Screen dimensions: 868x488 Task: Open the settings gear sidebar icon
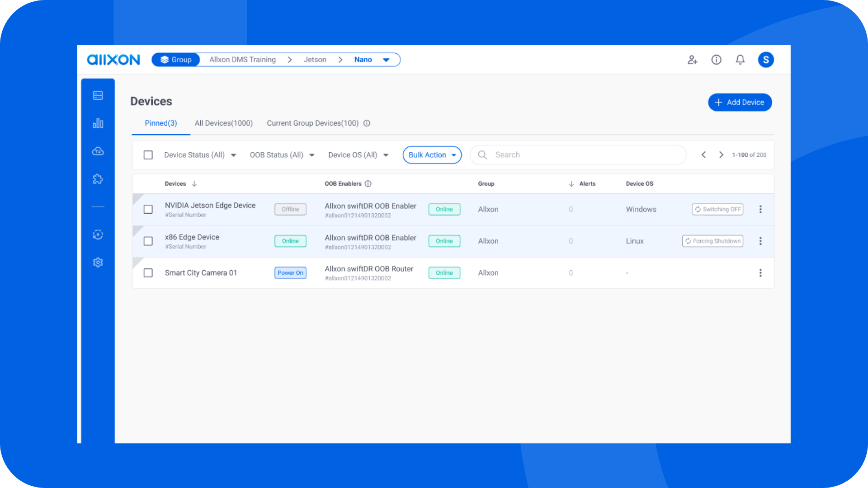pos(98,263)
